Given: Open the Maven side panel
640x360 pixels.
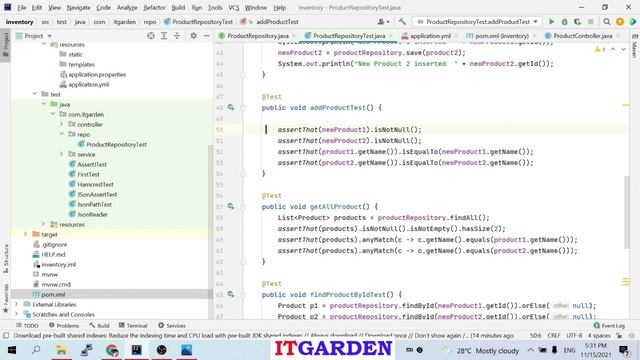Looking at the screenshot, I should click(634, 46).
